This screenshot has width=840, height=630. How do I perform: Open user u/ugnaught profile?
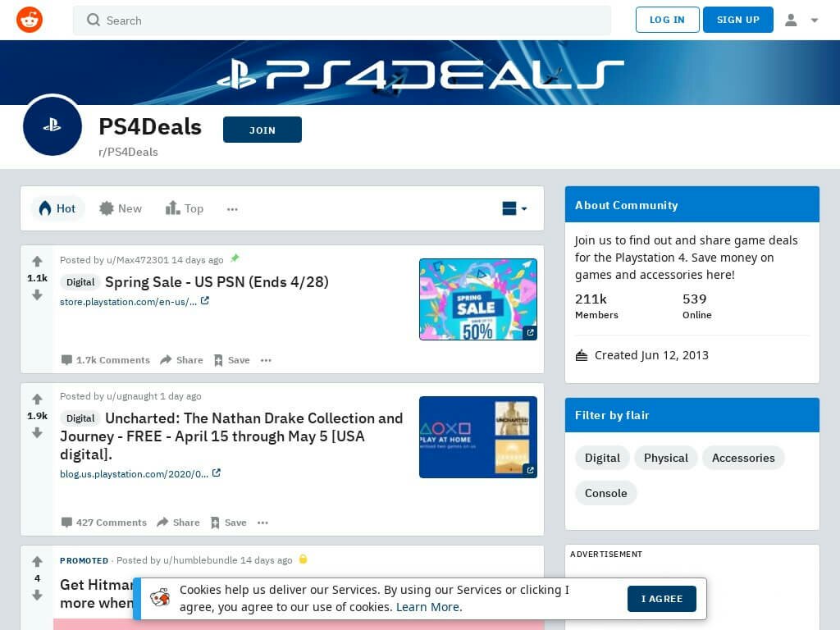tap(132, 396)
